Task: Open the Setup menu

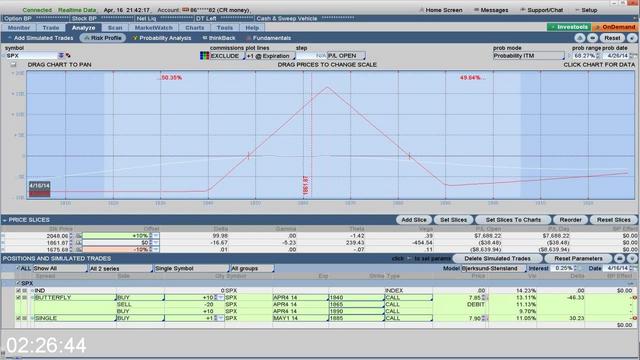Action: [x=587, y=10]
